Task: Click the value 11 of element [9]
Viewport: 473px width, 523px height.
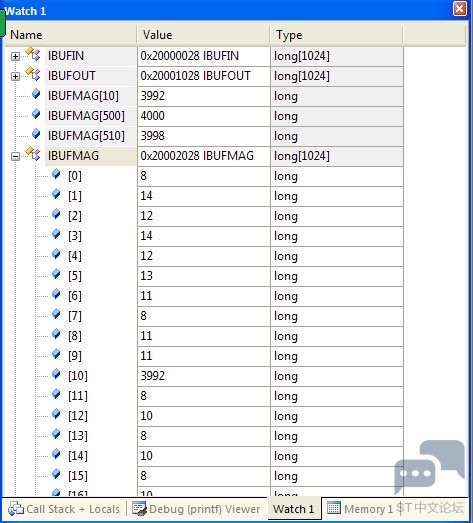Action: click(x=146, y=356)
